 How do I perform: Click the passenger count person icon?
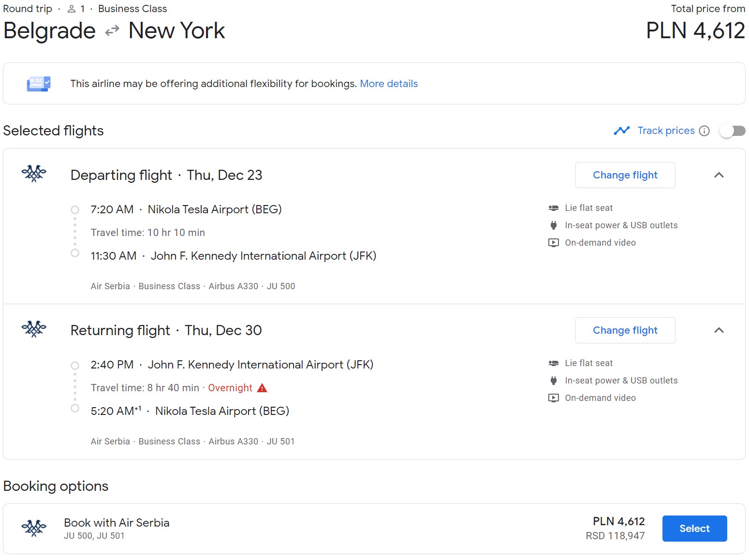(x=72, y=9)
